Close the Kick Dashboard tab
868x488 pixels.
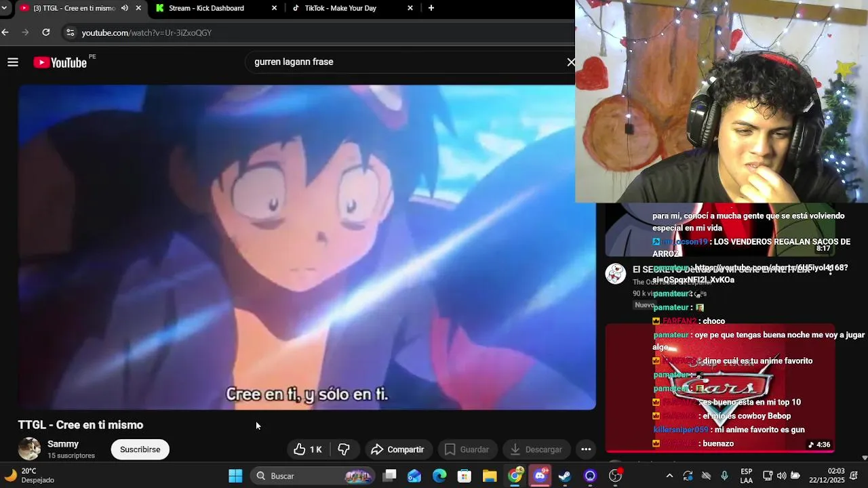pos(274,8)
